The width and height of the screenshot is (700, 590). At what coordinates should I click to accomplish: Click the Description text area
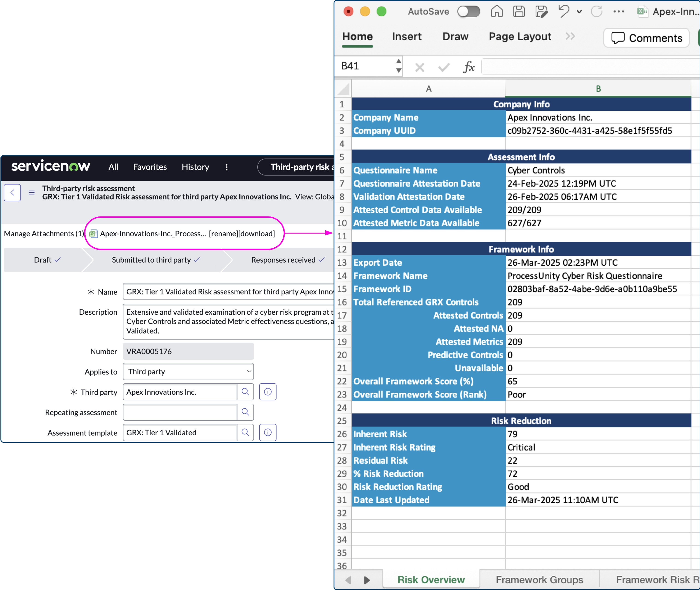tap(229, 321)
